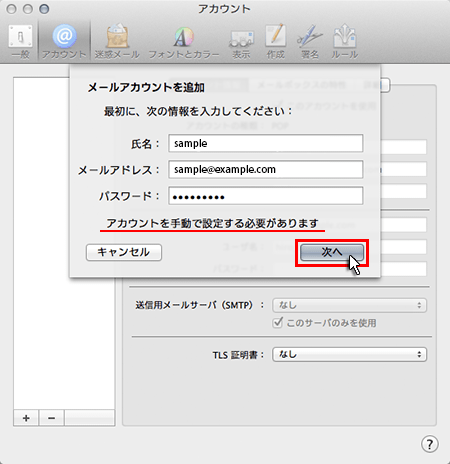This screenshot has height=464, width=450.
Task: Focus the メールアドレス input field
Action: (266, 169)
